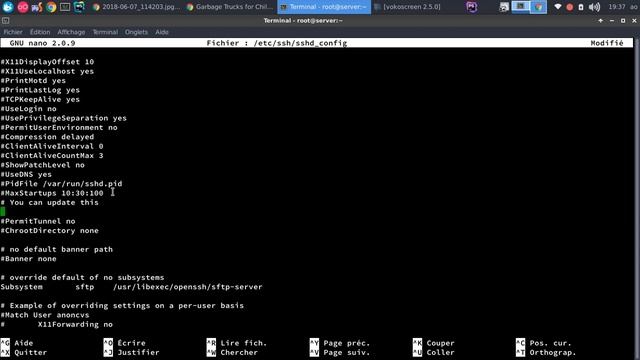640x360 pixels.
Task: Click the 'Modifié' status in nano header
Action: [607, 43]
